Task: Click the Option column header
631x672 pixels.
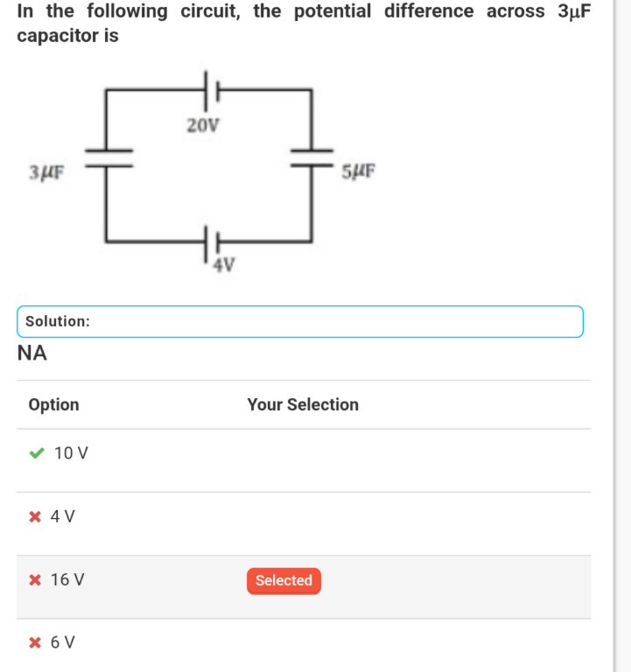Action: [x=54, y=404]
